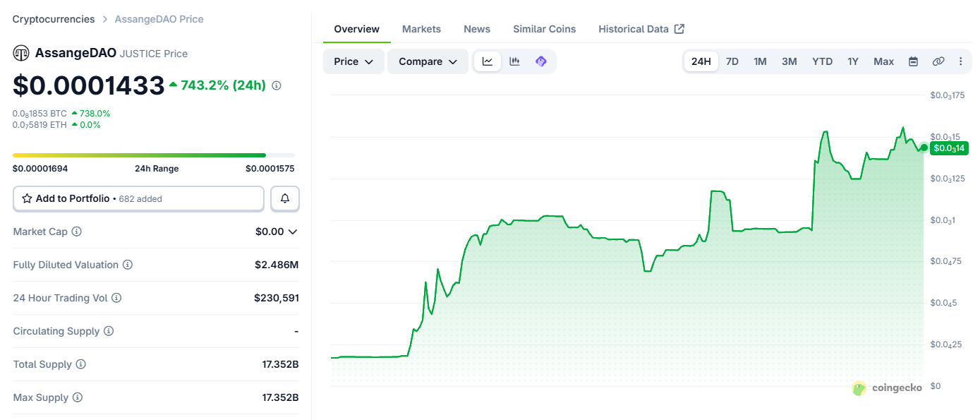
Task: Click the Total Supply 17.352B value
Action: [280, 364]
